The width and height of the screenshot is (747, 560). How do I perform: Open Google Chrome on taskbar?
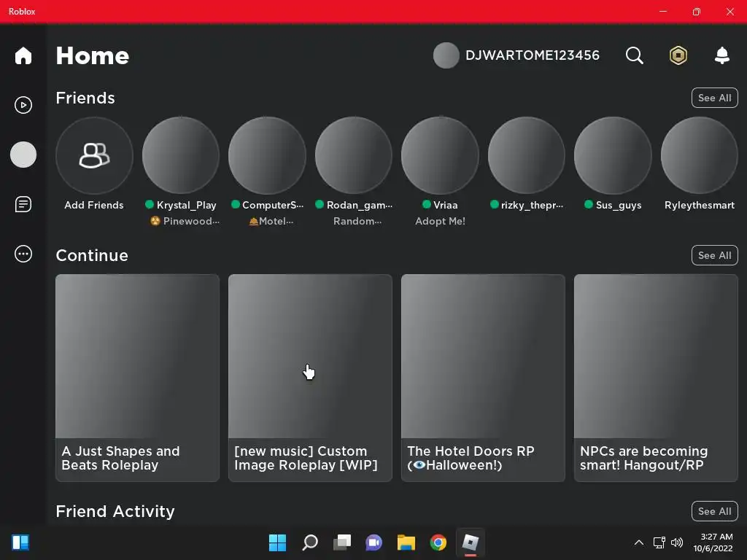438,542
